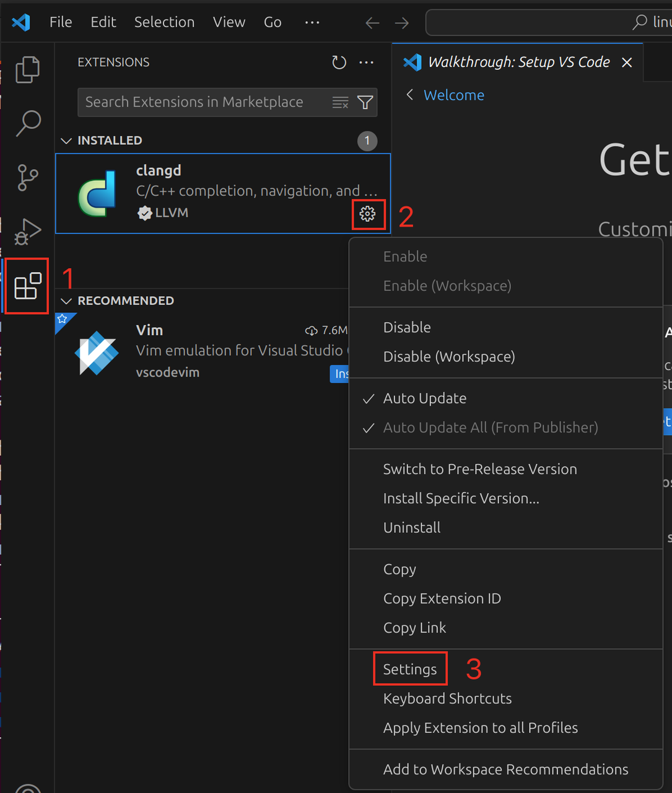672x793 pixels.
Task: Click the Welcome breadcrumb link
Action: coord(454,95)
